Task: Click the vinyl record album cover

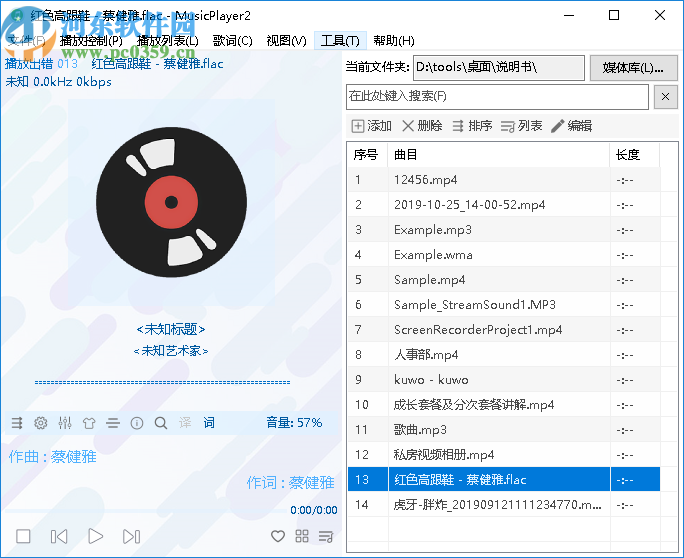Action: (171, 202)
